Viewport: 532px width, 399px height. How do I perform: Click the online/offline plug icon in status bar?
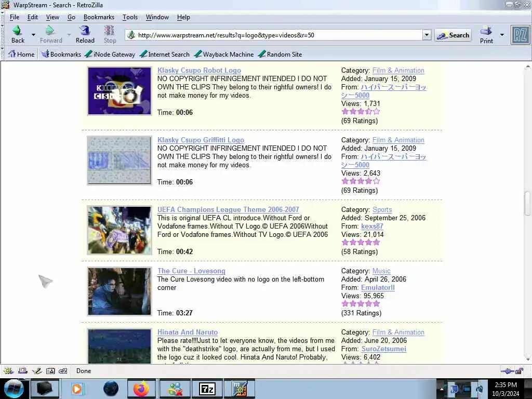click(x=508, y=371)
